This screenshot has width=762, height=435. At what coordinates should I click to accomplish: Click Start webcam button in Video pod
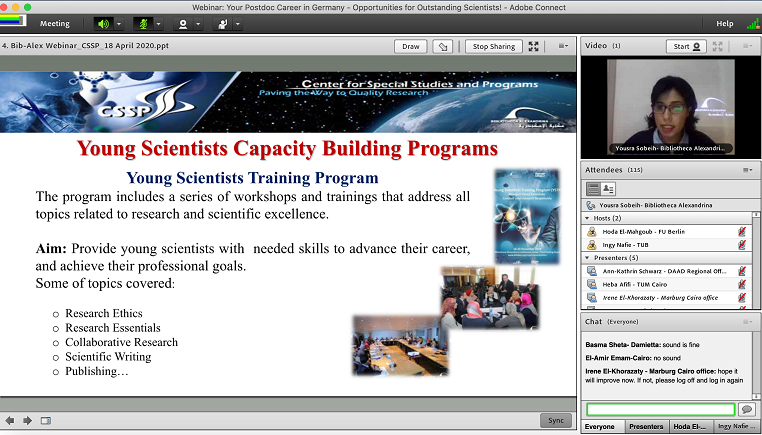(x=686, y=47)
